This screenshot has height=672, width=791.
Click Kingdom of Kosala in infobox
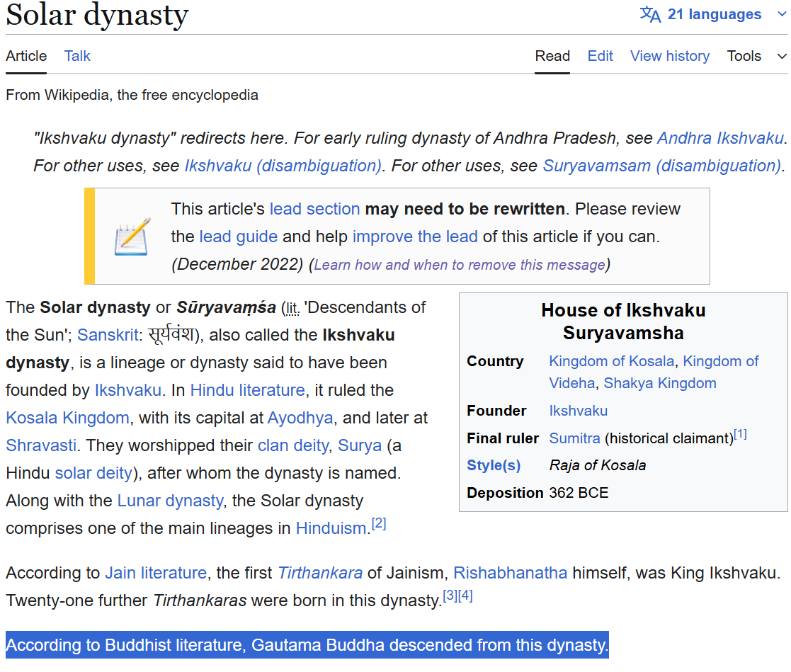coord(611,361)
